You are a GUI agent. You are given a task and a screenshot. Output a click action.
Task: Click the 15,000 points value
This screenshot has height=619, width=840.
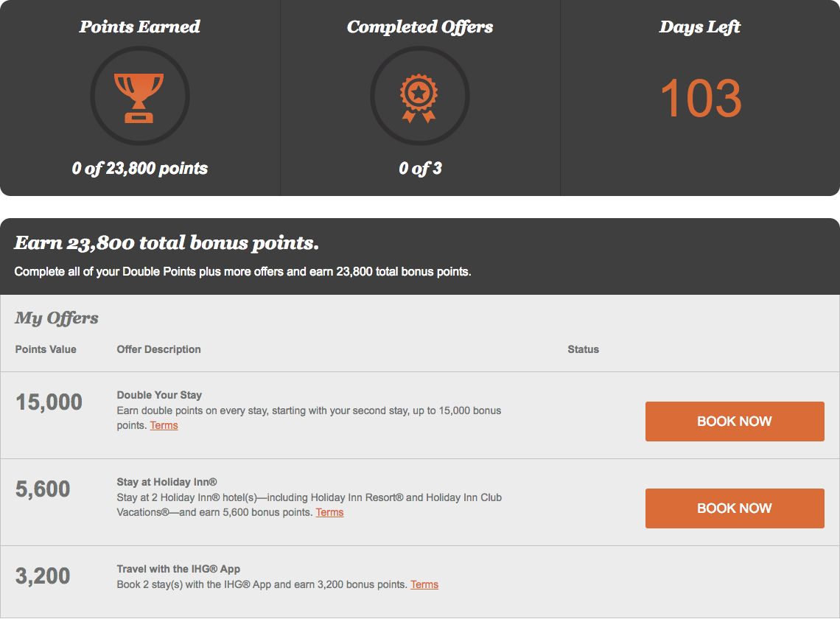pyautogui.click(x=49, y=402)
